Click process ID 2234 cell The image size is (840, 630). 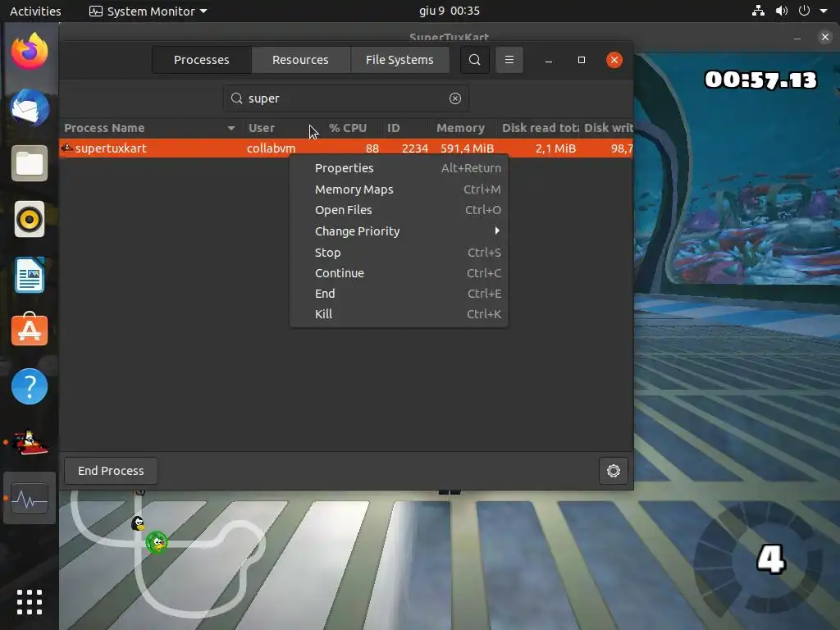click(414, 148)
